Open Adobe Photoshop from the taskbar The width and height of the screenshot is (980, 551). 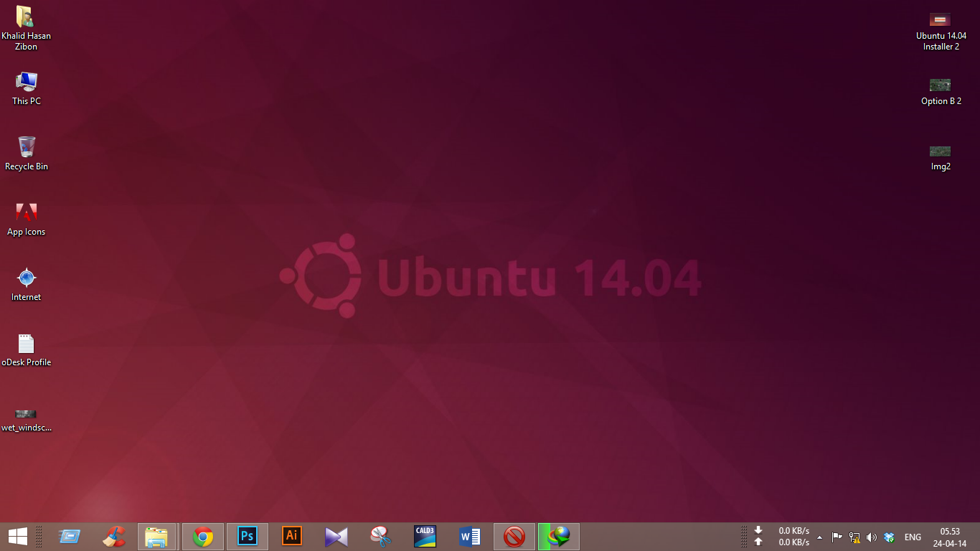pos(247,536)
